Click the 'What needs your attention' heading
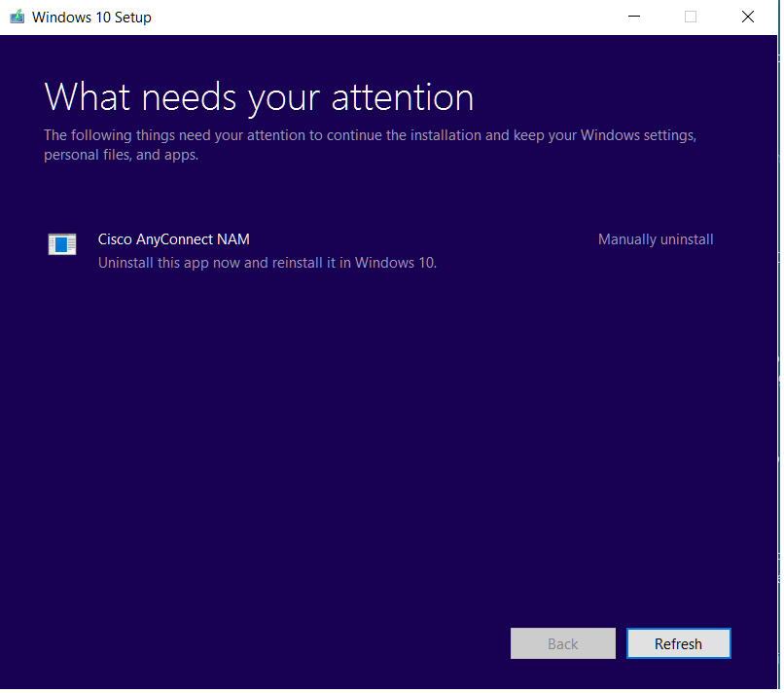The height and width of the screenshot is (693, 784). (259, 97)
